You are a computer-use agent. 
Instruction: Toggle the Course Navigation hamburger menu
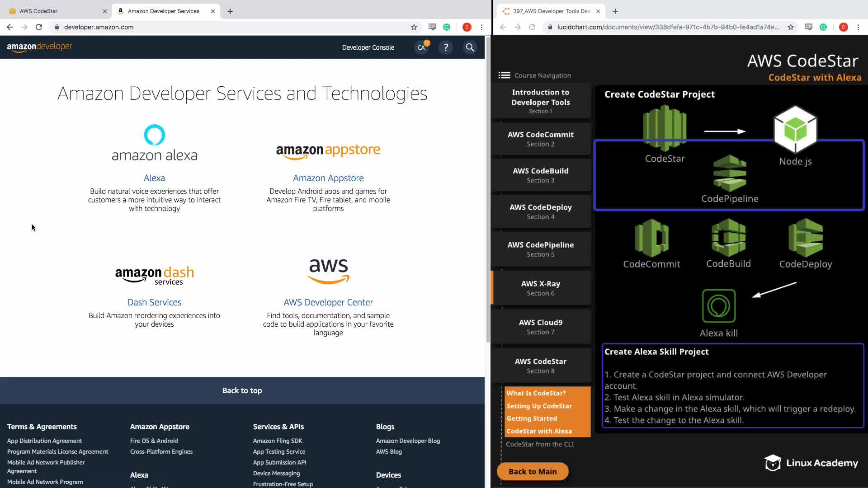pyautogui.click(x=504, y=75)
